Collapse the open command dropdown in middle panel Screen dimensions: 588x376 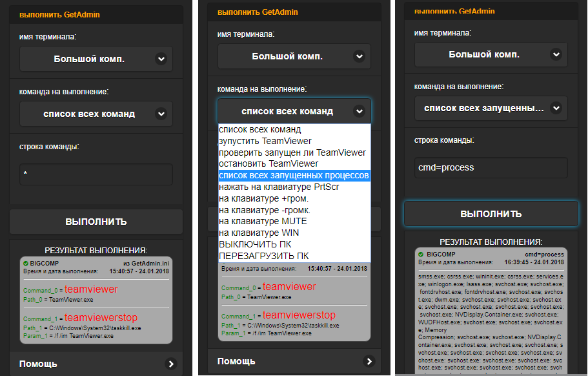click(x=294, y=111)
